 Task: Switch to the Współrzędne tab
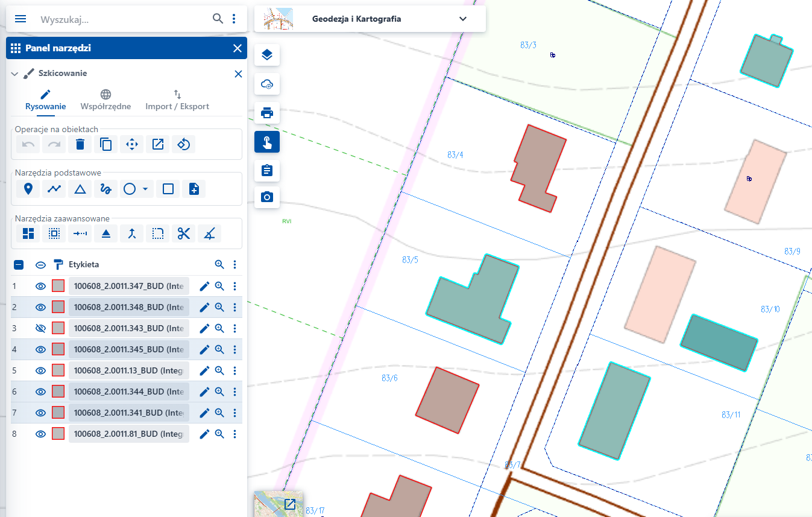(x=105, y=100)
